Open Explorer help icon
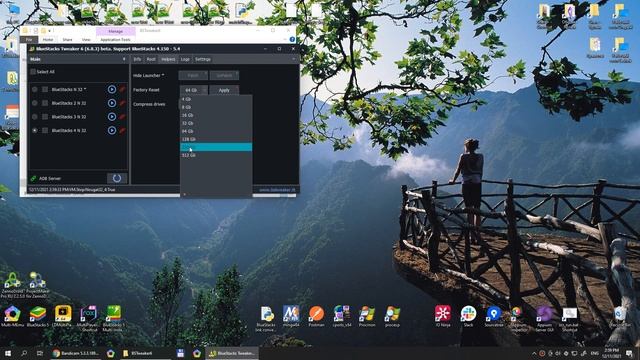Image resolution: width=640 pixels, height=360 pixels. tap(292, 40)
